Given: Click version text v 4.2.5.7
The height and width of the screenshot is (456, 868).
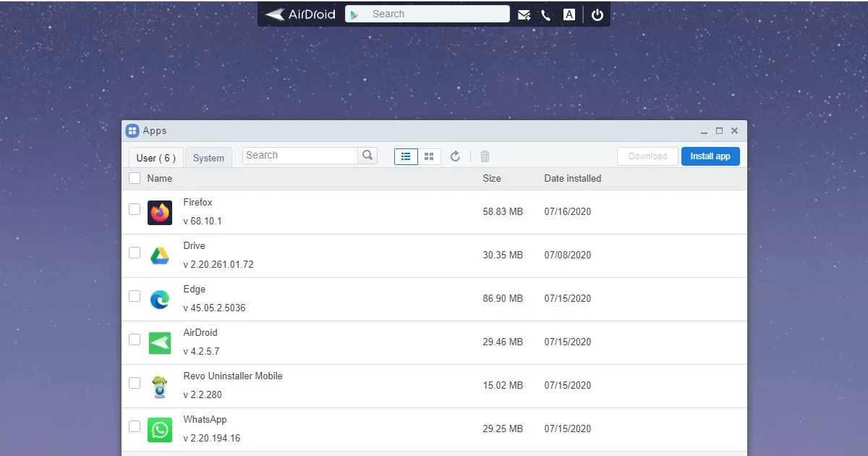Looking at the screenshot, I should [201, 352].
